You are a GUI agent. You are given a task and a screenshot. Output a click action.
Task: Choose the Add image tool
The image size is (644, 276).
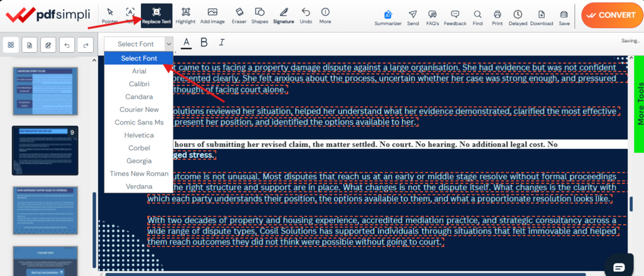click(x=212, y=16)
